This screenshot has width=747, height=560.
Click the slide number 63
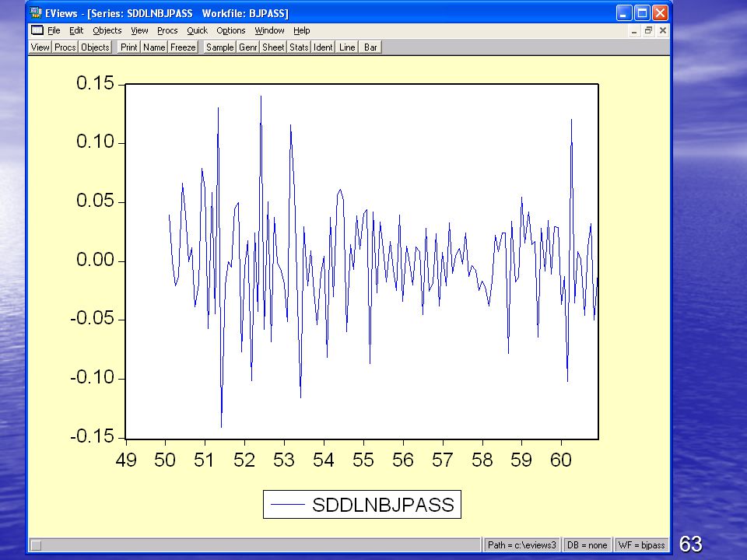pyautogui.click(x=690, y=544)
